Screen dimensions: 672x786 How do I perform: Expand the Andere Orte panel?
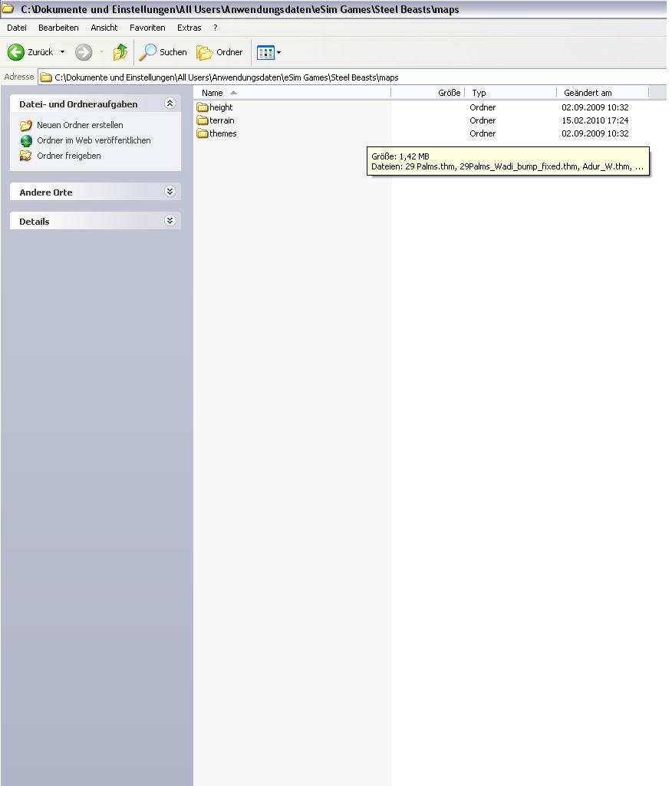tap(170, 192)
